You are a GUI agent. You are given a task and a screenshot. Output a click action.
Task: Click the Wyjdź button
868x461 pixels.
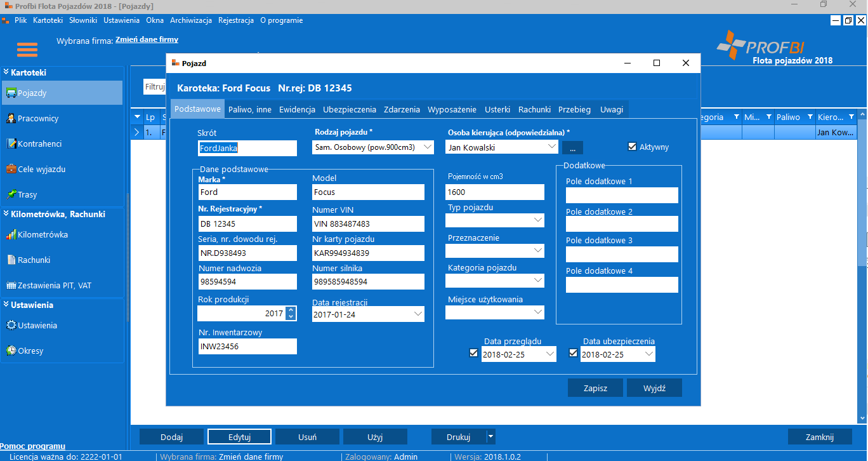point(654,388)
